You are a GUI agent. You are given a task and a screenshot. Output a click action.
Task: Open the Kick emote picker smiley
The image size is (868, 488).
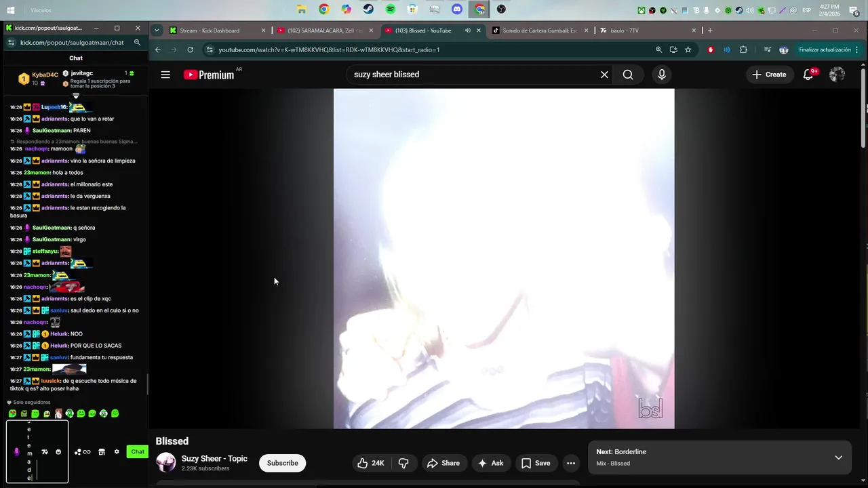click(58, 452)
